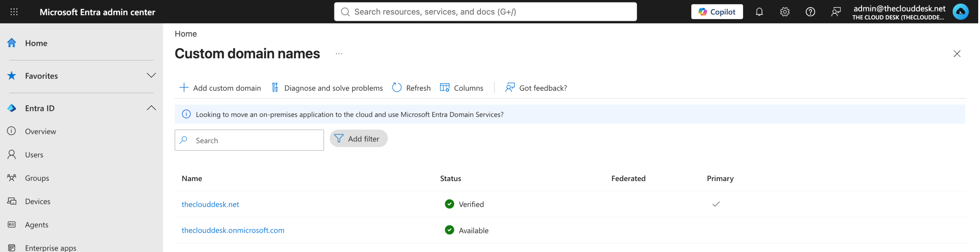Sort by the Name column header
980x252 pixels.
pyautogui.click(x=192, y=179)
